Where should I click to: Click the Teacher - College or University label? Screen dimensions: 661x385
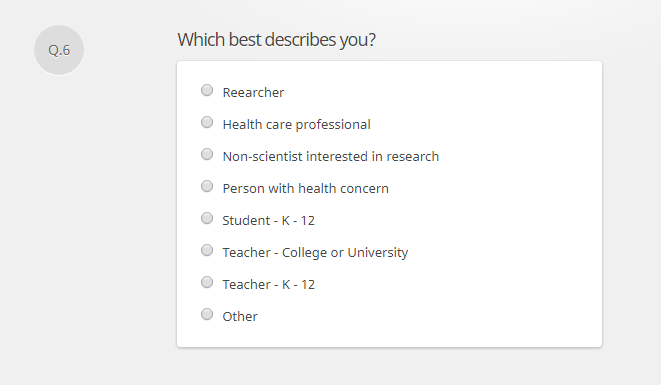pyautogui.click(x=315, y=253)
